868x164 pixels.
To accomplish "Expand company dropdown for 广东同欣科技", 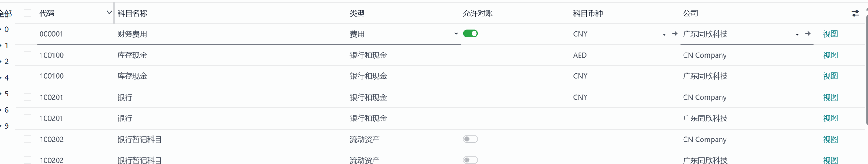I will point(797,34).
